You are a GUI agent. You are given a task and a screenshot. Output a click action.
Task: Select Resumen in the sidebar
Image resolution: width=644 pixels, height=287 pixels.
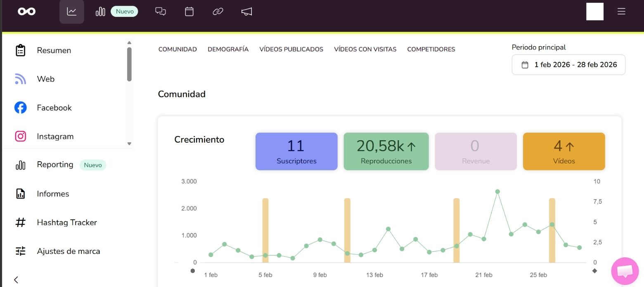54,50
